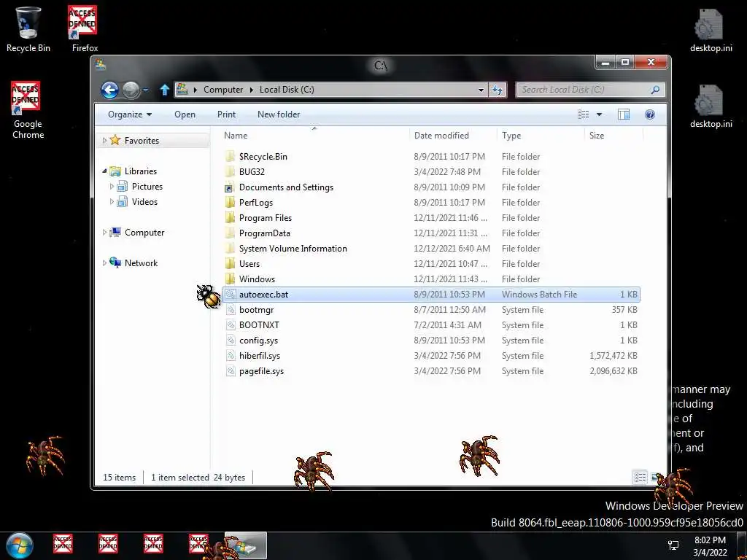Click the taskbar clock showing 8:02 PM
This screenshot has height=560, width=747.
(x=710, y=546)
